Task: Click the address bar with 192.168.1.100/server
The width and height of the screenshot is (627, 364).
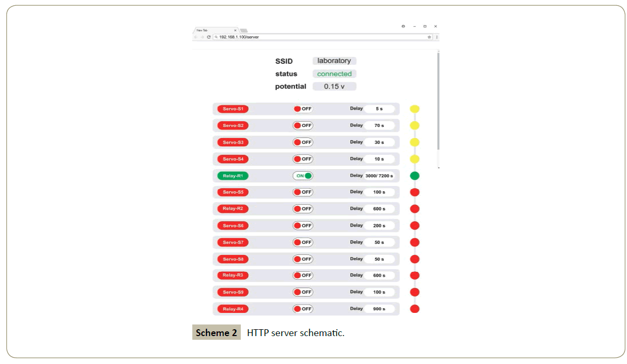Action: pyautogui.click(x=316, y=37)
